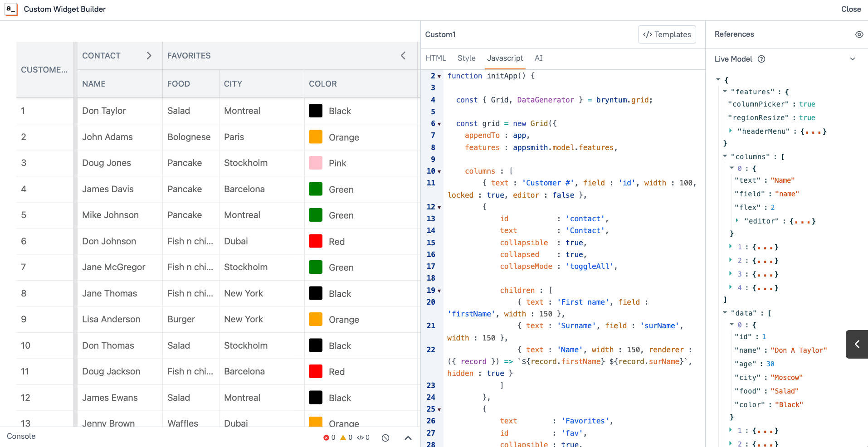Expand the console using the chevron icon

click(x=408, y=437)
